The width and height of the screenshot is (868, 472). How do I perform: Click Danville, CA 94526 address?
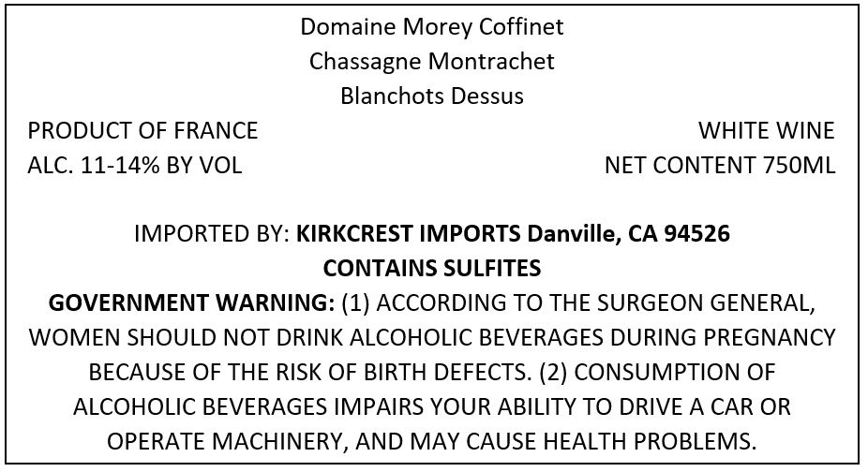tap(628, 233)
